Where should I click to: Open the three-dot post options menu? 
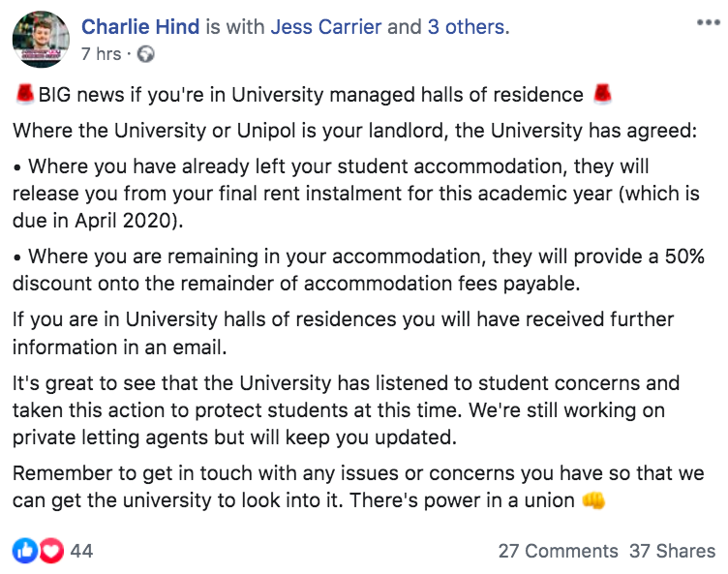[x=708, y=22]
